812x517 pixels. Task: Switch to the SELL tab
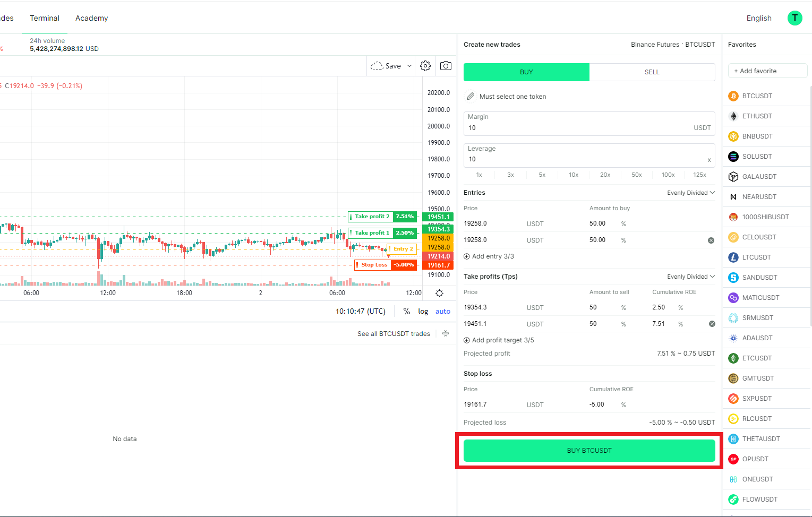tap(652, 72)
